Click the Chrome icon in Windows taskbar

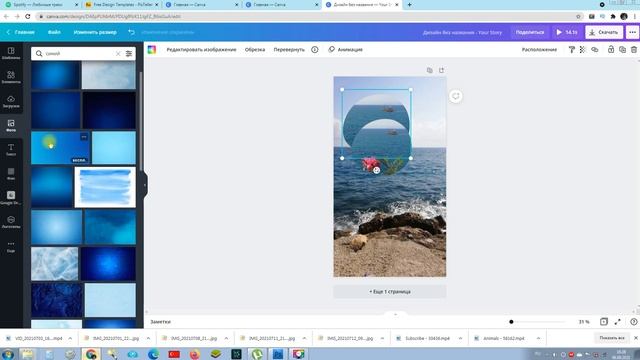[x=91, y=354]
